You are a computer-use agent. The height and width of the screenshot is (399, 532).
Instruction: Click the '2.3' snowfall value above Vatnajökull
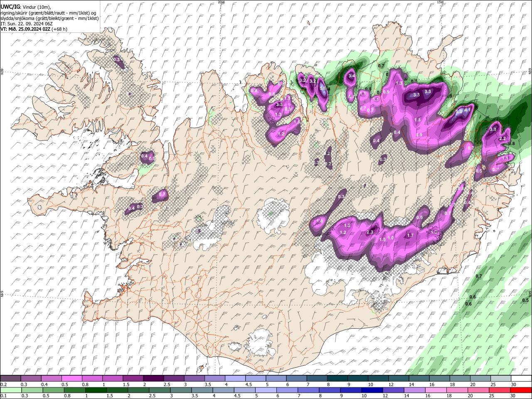370,232
